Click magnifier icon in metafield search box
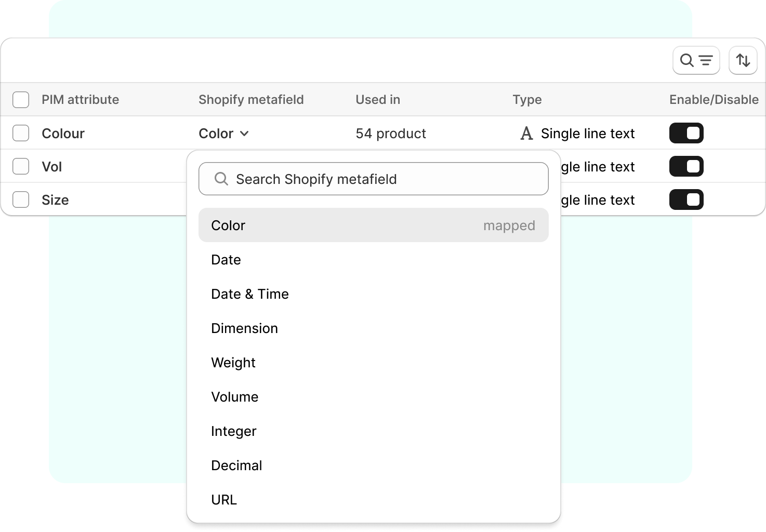Image resolution: width=766 pixels, height=532 pixels. 221,179
